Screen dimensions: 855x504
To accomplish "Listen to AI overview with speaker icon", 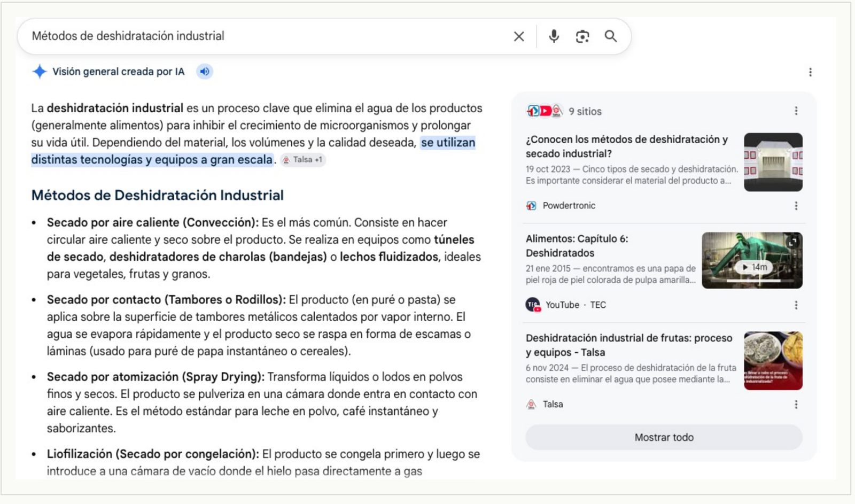I will (205, 72).
